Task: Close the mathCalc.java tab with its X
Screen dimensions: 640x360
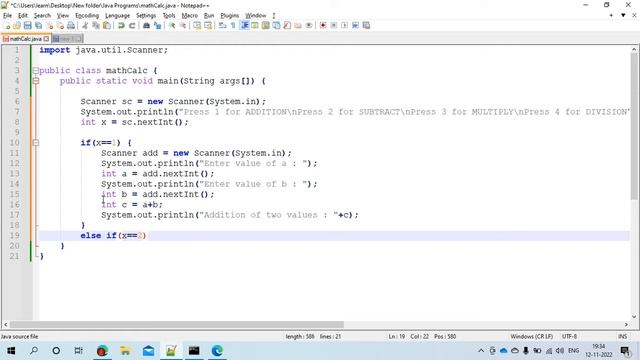Action: coord(46,39)
